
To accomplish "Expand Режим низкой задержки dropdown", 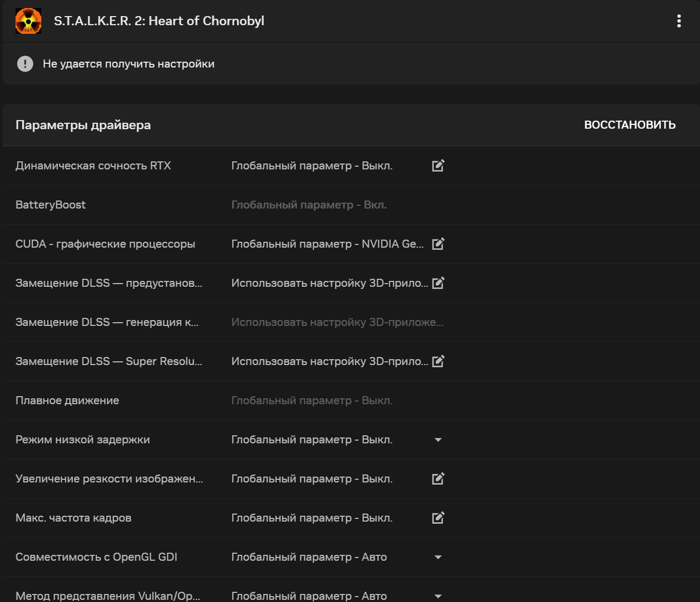I will coord(438,440).
